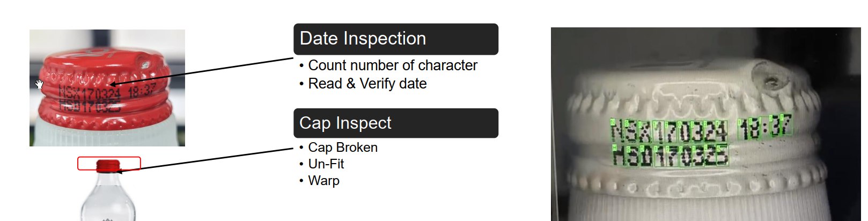Click the red rectangle around the bottle cap
The height and width of the screenshot is (221, 868).
(x=109, y=164)
